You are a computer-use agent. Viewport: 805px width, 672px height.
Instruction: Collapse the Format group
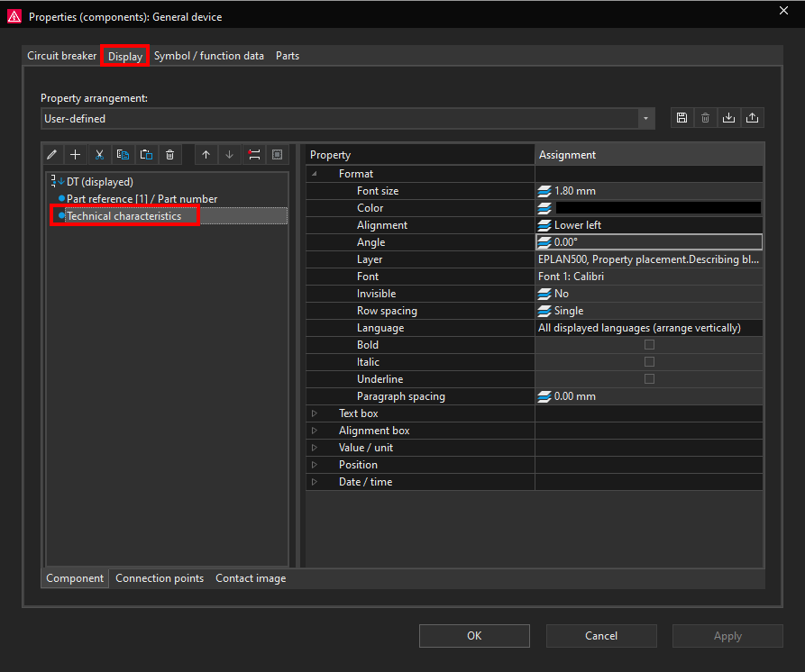coord(315,174)
